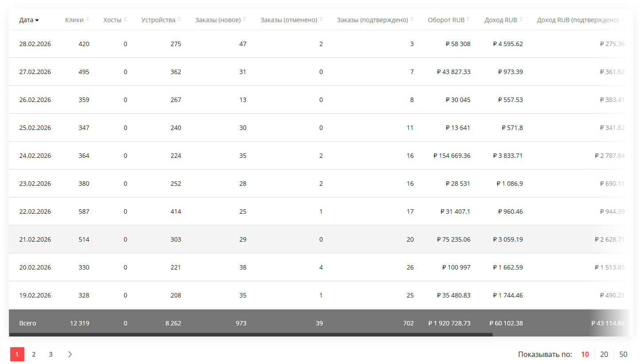
Task: Go to next page with chevron arrow
Action: (70, 354)
